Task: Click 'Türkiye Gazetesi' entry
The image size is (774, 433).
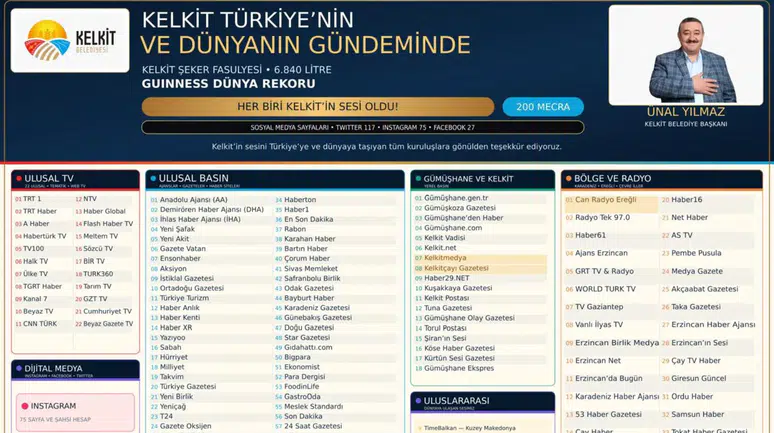Action: pyautogui.click(x=188, y=387)
